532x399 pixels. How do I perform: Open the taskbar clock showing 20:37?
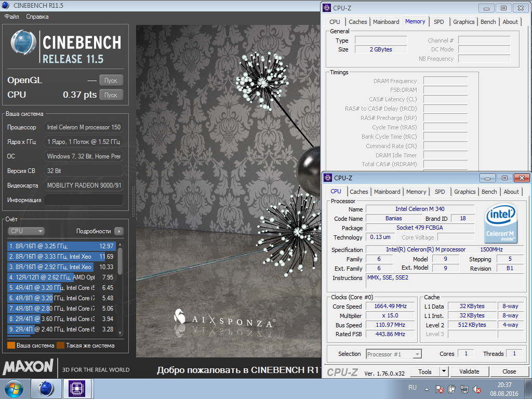click(504, 389)
